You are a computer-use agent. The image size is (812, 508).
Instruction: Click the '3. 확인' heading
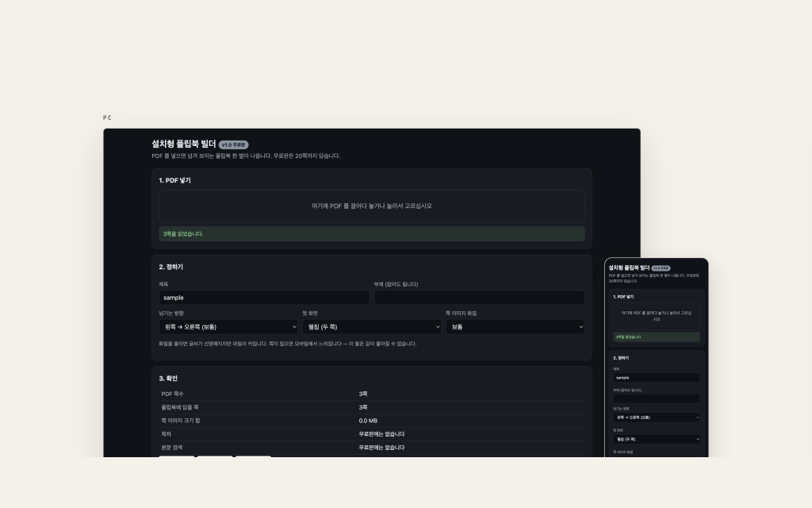pos(168,379)
